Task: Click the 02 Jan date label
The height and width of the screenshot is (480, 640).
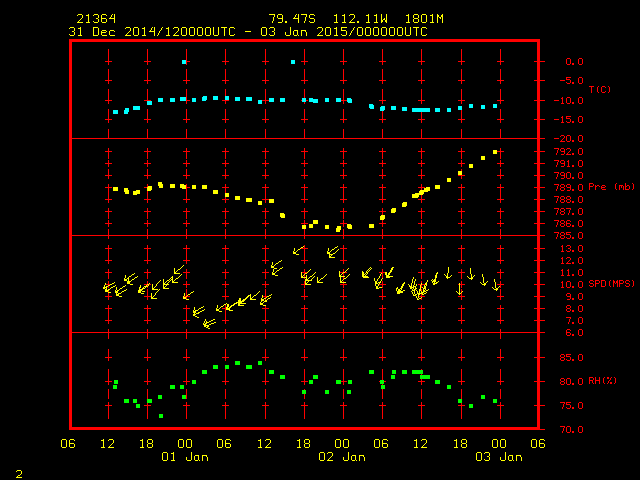Action: [x=342, y=457]
